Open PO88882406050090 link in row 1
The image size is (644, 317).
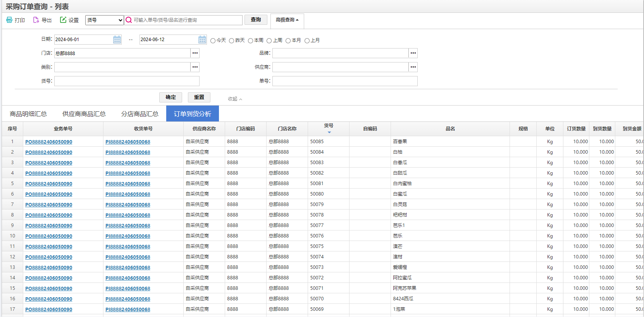click(x=49, y=142)
